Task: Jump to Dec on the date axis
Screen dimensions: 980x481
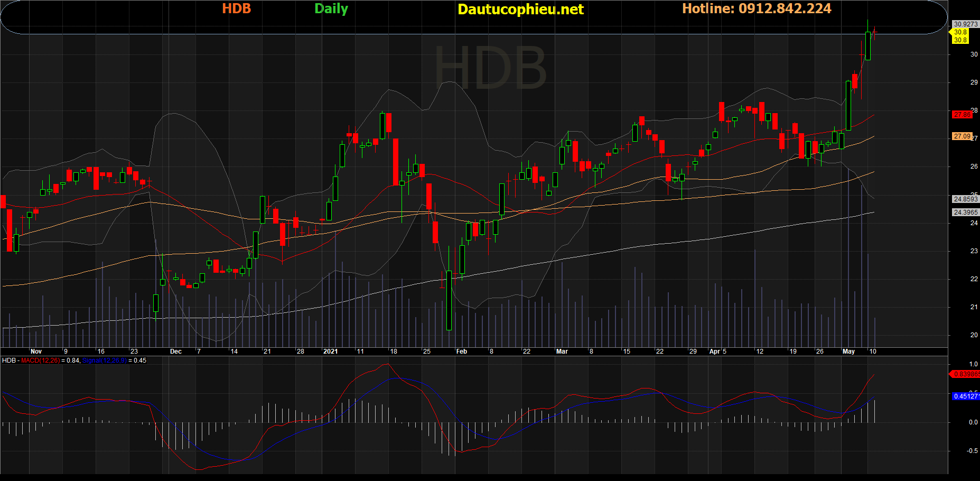Action: [x=175, y=351]
